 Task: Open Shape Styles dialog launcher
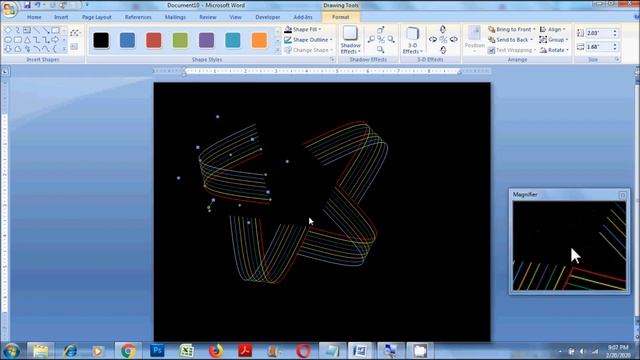[332, 60]
